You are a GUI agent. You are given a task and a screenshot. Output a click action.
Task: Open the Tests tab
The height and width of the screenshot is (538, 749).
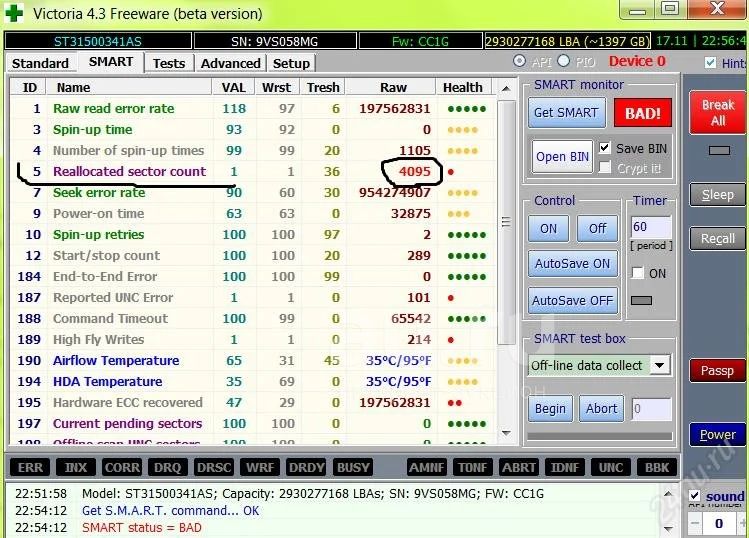tap(169, 63)
